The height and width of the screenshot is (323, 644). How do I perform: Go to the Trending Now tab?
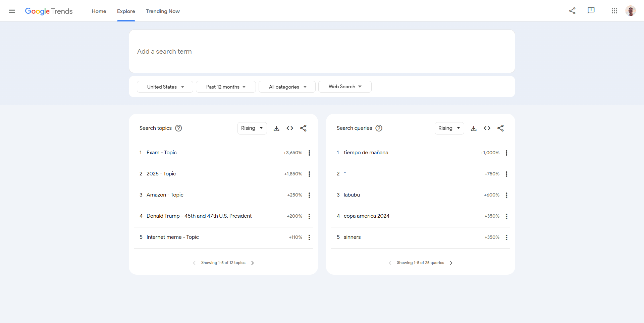163,11
